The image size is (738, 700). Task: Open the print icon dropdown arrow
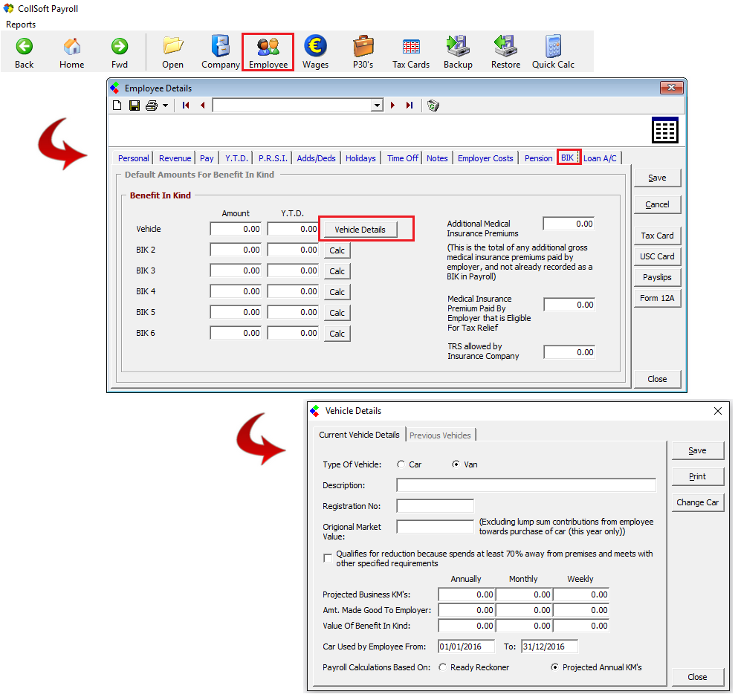click(165, 106)
